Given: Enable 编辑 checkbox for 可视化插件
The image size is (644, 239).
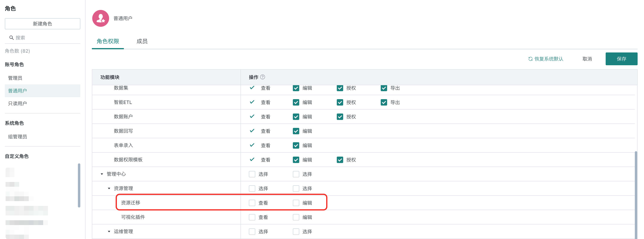Looking at the screenshot, I should click(296, 217).
